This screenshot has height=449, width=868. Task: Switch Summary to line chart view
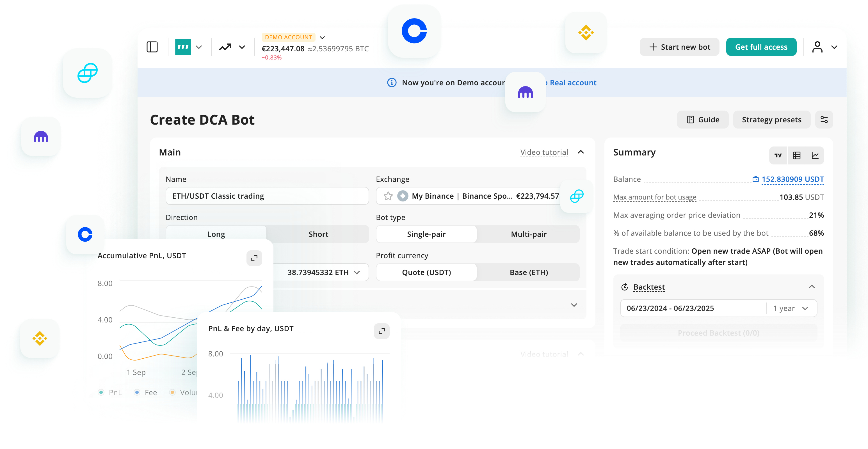(x=815, y=155)
